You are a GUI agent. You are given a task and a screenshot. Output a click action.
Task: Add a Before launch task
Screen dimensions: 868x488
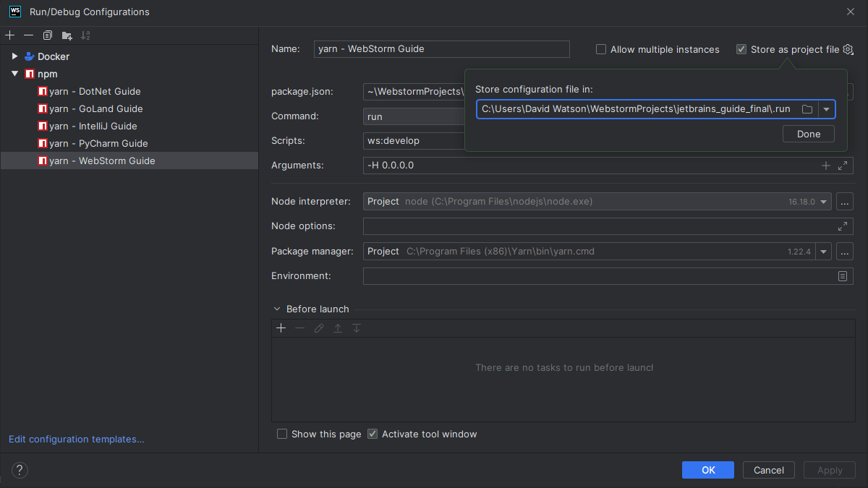pyautogui.click(x=281, y=328)
